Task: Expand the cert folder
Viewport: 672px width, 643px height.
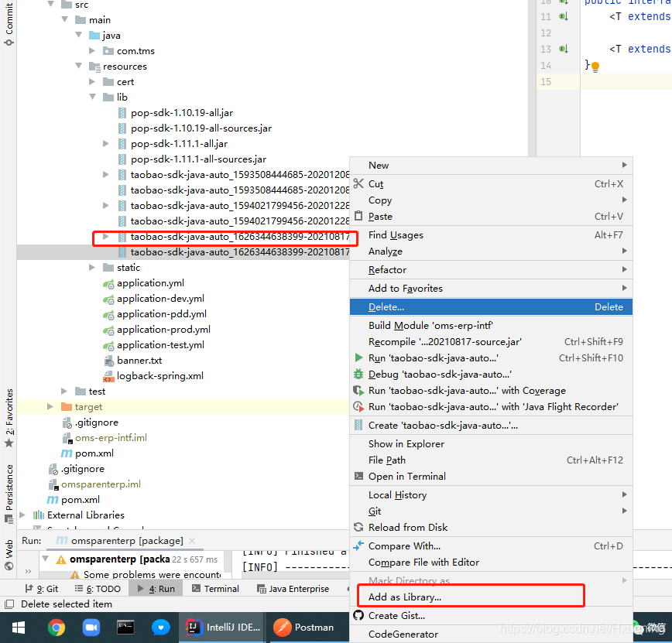Action: pyautogui.click(x=92, y=81)
